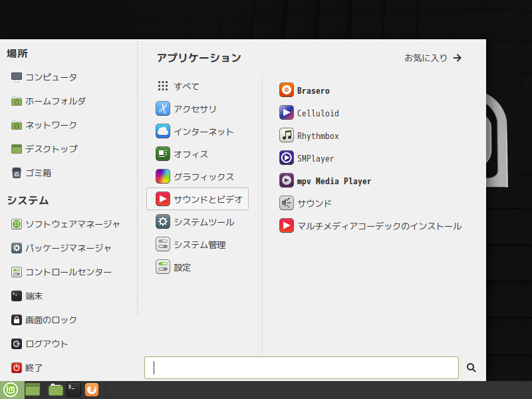The height and width of the screenshot is (399, 532).
Task: Click the ソフトウェアマネージャ label
Action: tap(72, 224)
